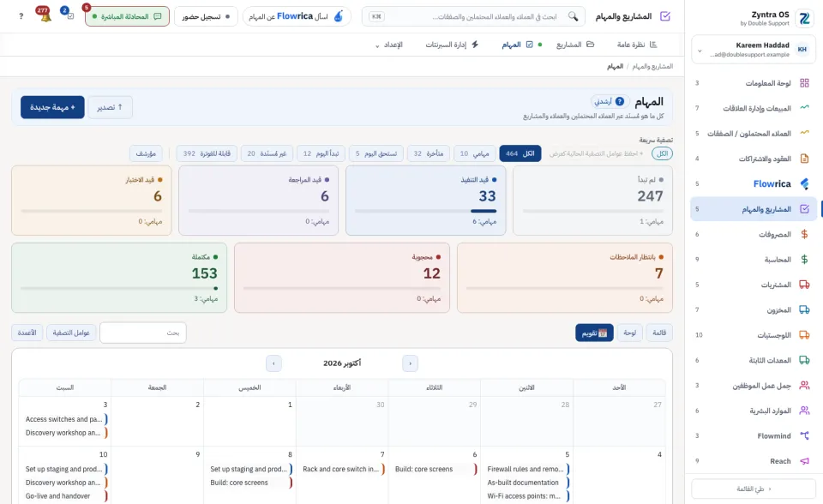823x504 pixels.
Task: Select the الكل 464 quick filter
Action: 520,153
